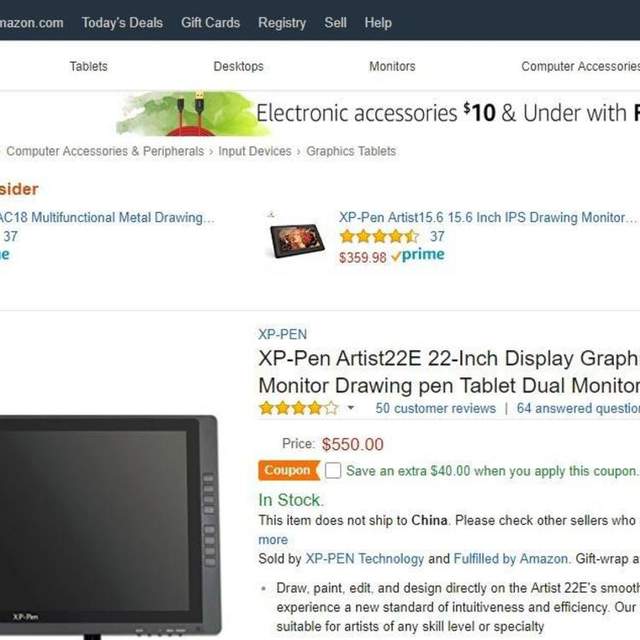Image resolution: width=640 pixels, height=640 pixels.
Task: Click the Artist15.6 star rating icons
Action: (x=379, y=236)
